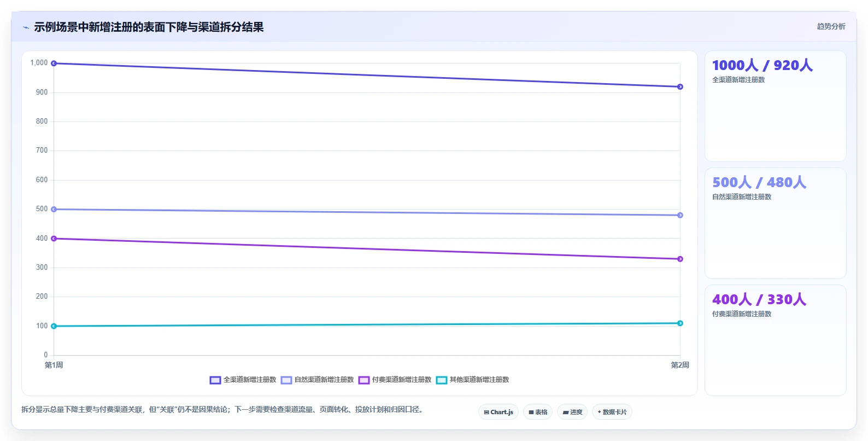This screenshot has height=441, width=868.
Task: Click the Chart.js tag
Action: coord(498,412)
